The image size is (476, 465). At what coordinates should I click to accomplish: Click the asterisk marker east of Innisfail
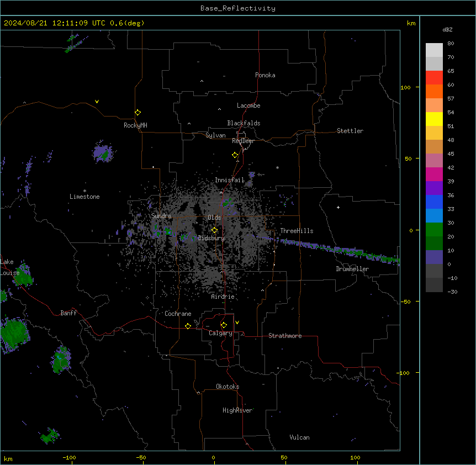[x=277, y=168]
